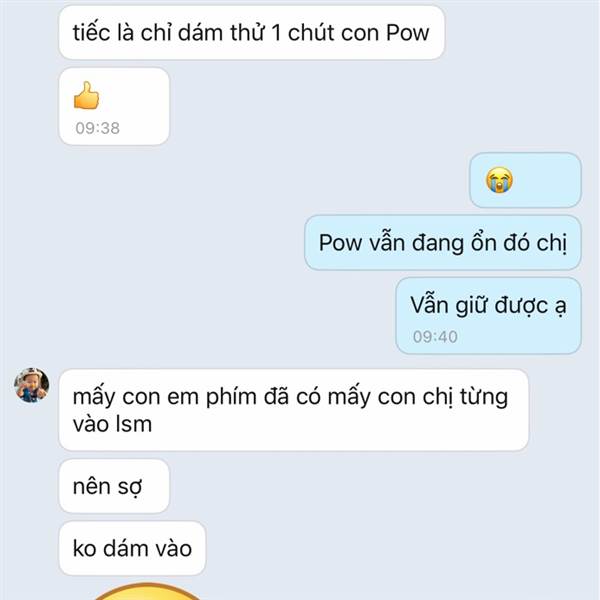
Task: Open the sender's profile avatar photo
Action: coord(32,385)
